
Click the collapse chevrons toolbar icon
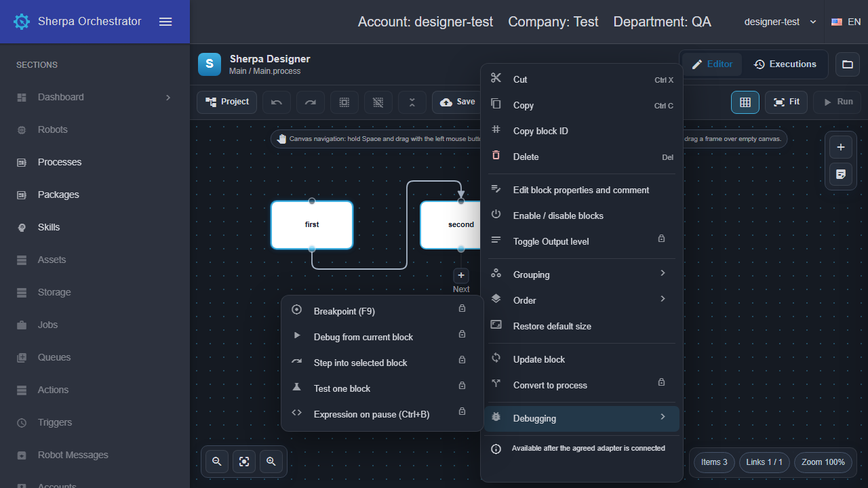click(x=412, y=102)
